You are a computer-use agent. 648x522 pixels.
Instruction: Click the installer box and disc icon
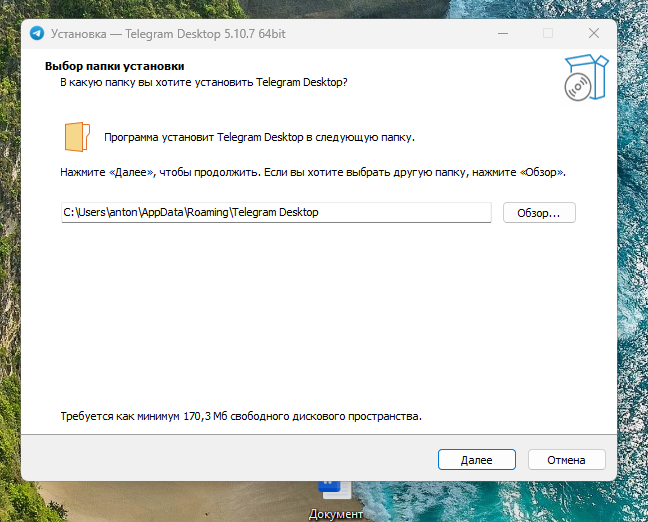coord(586,78)
